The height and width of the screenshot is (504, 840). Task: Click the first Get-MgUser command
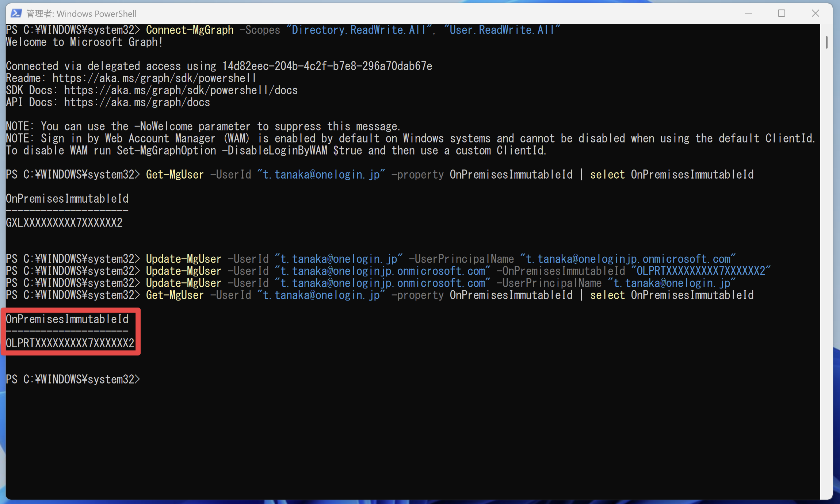[175, 175]
